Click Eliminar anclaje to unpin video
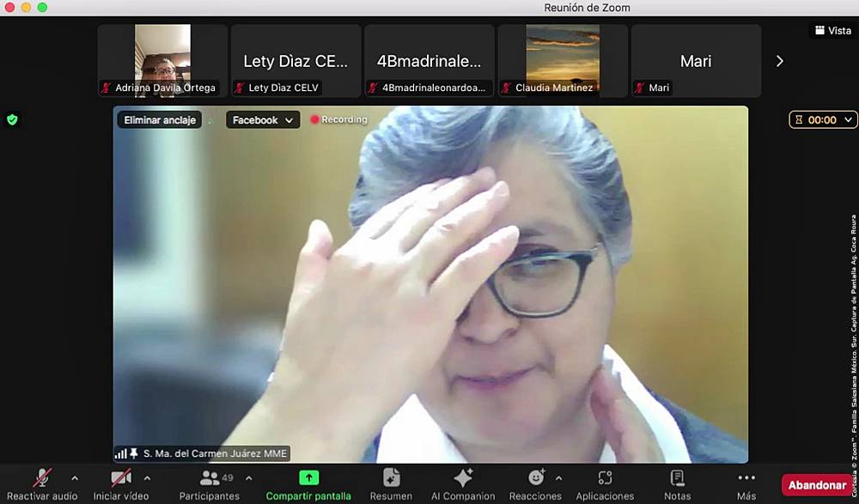The image size is (859, 504). [x=160, y=120]
